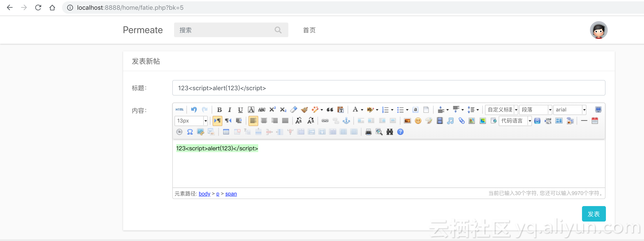Viewport: 644px width, 241px height.
Task: Justify the text
Action: [285, 121]
